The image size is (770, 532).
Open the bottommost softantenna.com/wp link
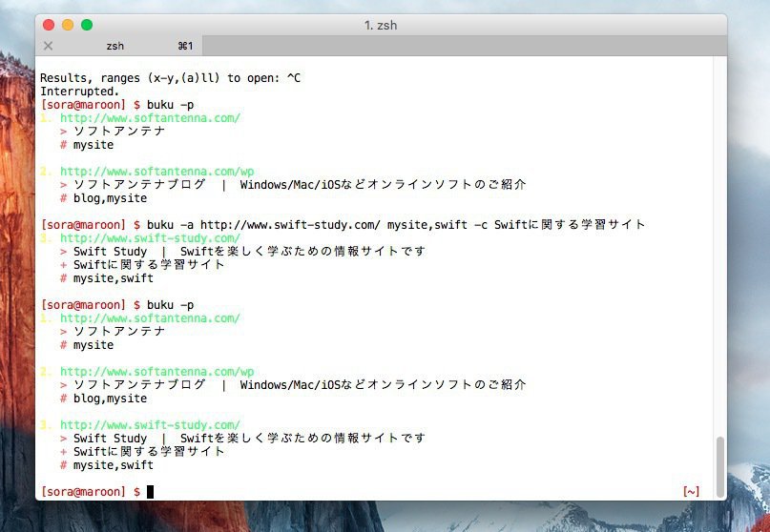pos(156,372)
